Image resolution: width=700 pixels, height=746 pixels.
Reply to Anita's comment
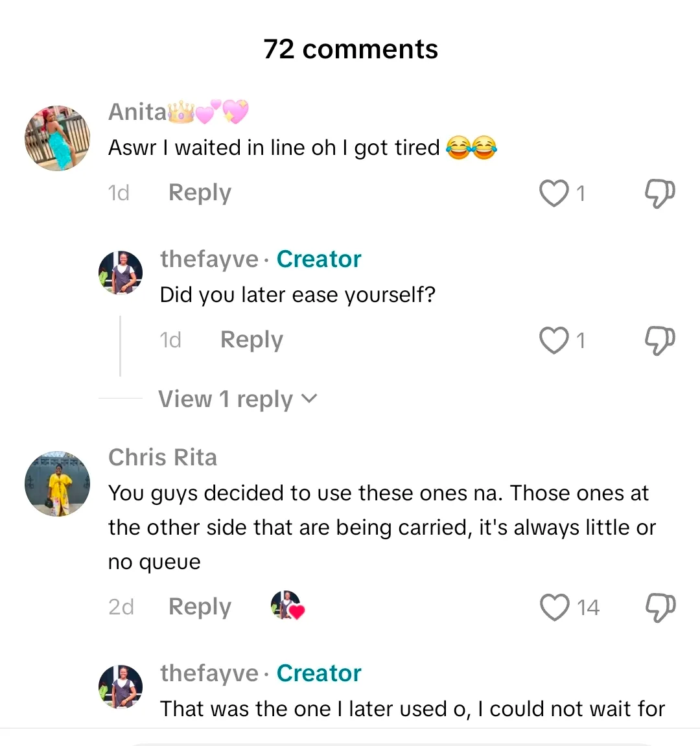pyautogui.click(x=200, y=193)
